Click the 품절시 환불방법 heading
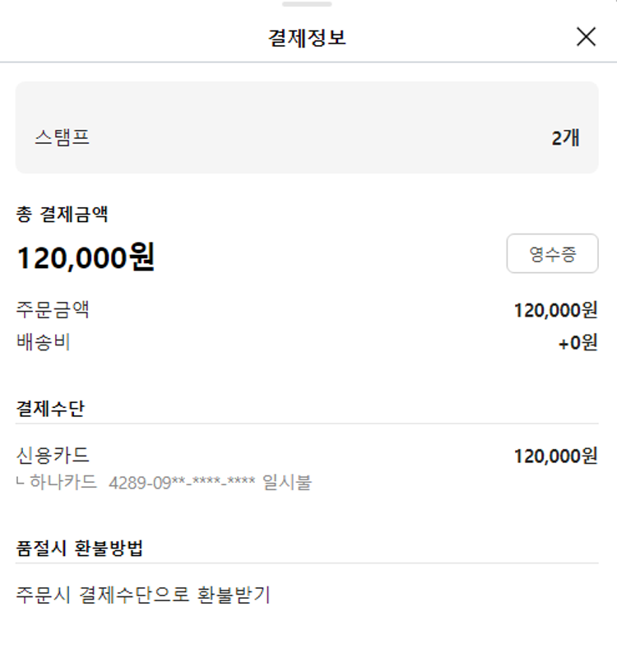Image resolution: width=617 pixels, height=672 pixels. pos(80,549)
